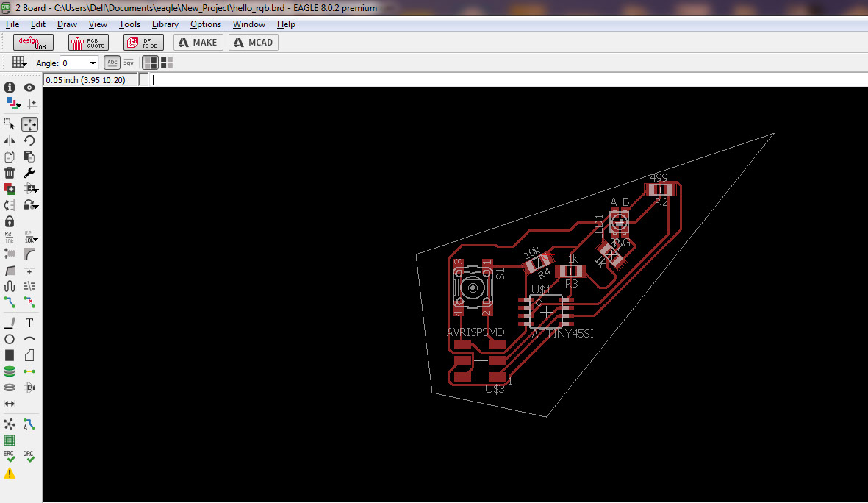This screenshot has width=868, height=503.
Task: Run the Ratsnest tool
Action: tap(10, 425)
